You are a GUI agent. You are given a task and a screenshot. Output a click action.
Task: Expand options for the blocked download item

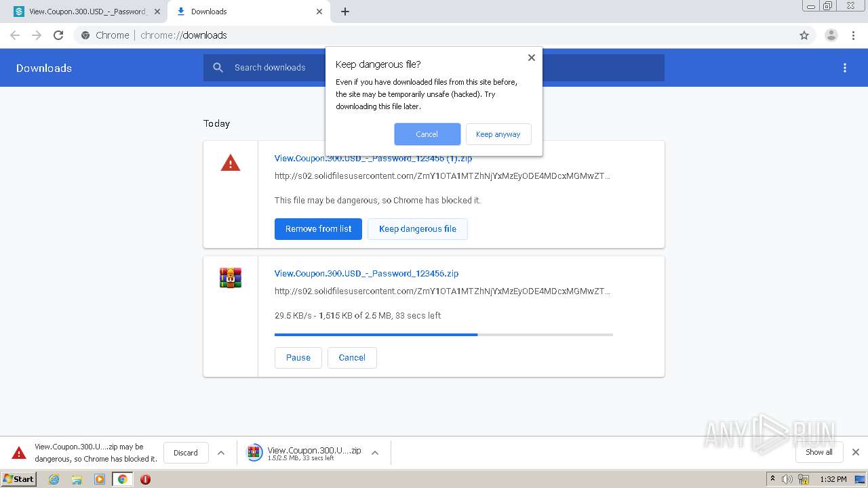point(221,453)
